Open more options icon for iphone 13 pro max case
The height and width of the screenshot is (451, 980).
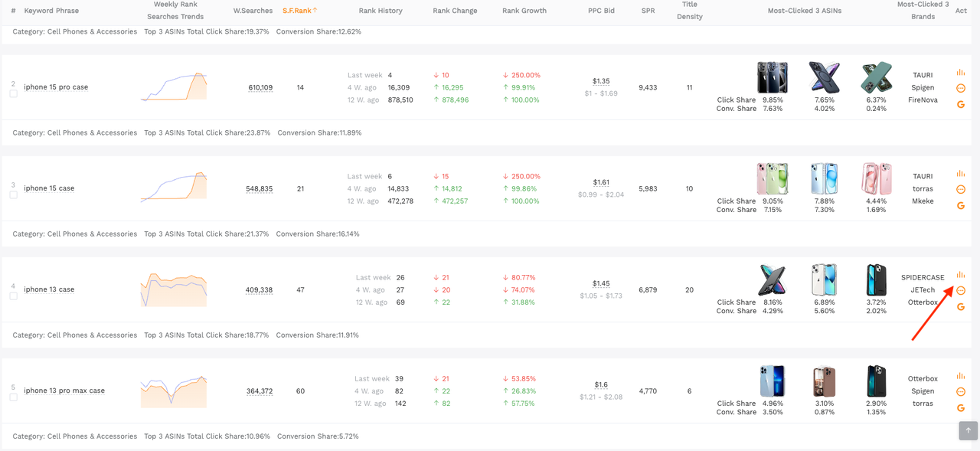click(961, 392)
